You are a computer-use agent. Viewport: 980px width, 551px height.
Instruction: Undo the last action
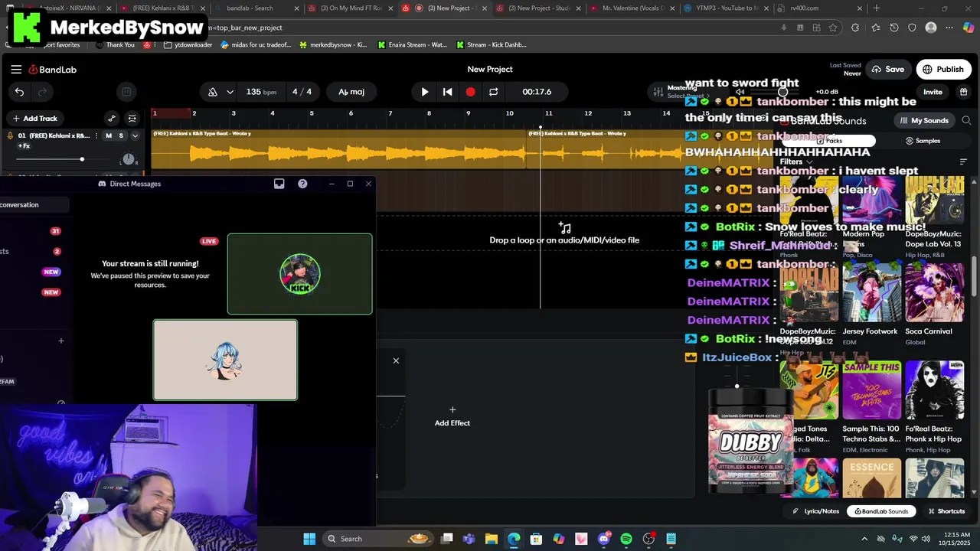19,92
